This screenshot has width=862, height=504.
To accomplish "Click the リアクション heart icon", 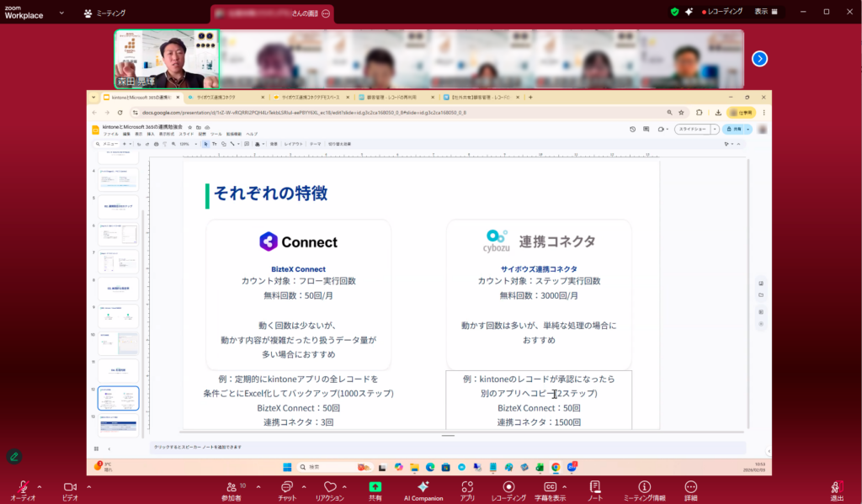I will coord(330,487).
